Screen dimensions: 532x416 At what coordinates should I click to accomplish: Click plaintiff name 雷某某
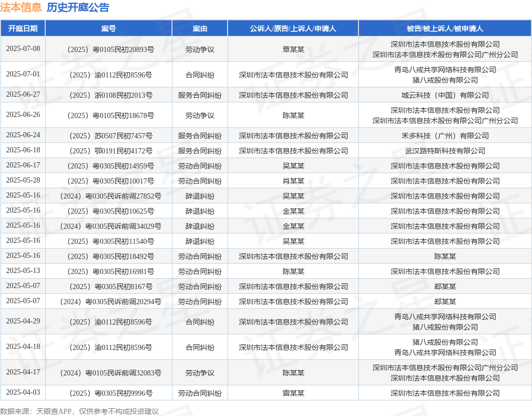tap(293, 393)
